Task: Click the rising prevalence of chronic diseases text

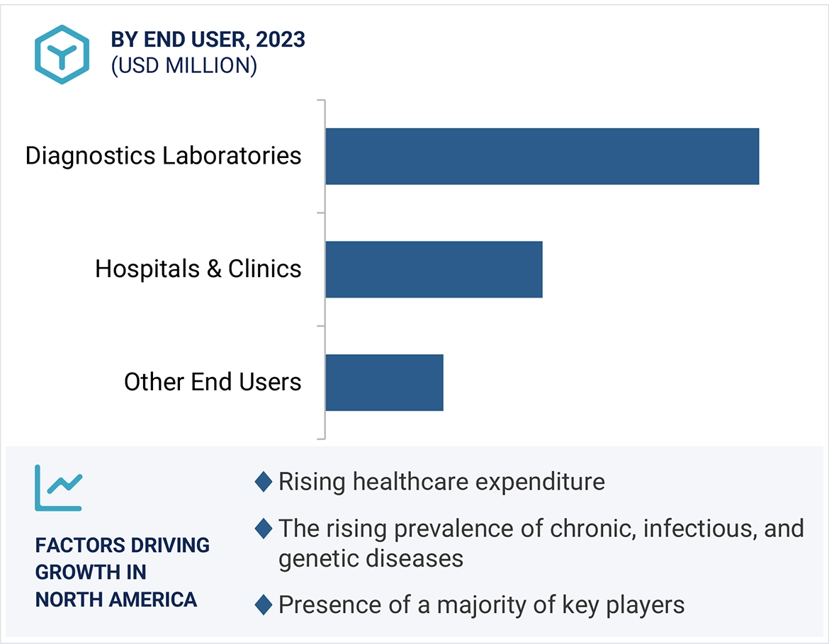Action: click(541, 543)
